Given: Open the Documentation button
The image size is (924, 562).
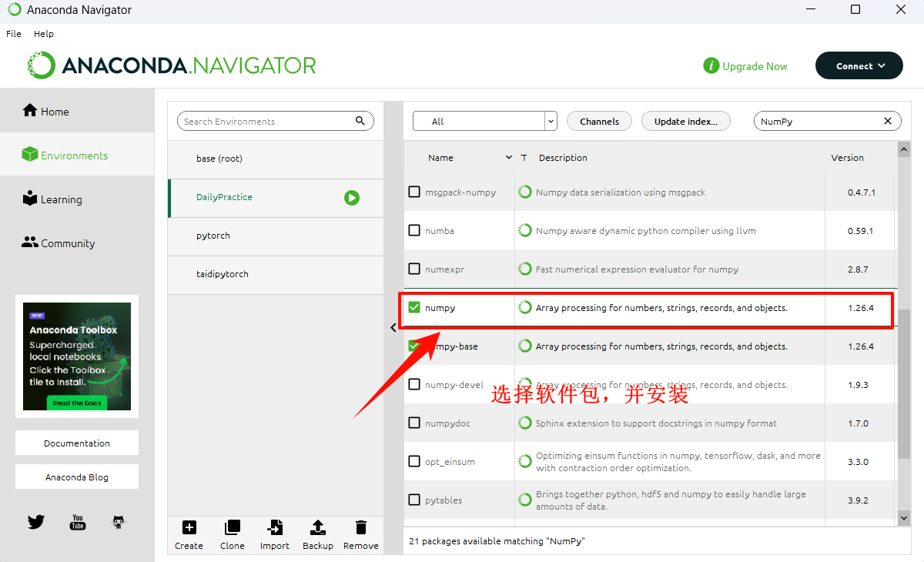Looking at the screenshot, I should point(77,443).
